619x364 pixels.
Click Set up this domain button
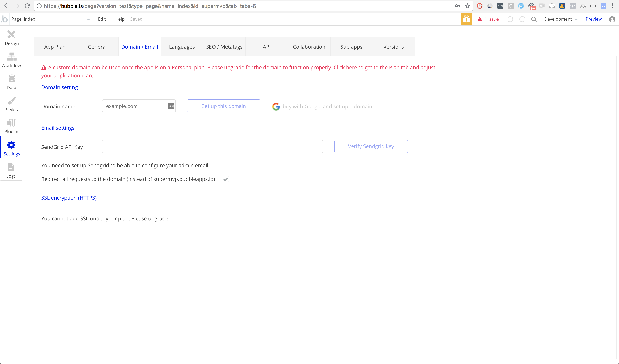tap(223, 106)
